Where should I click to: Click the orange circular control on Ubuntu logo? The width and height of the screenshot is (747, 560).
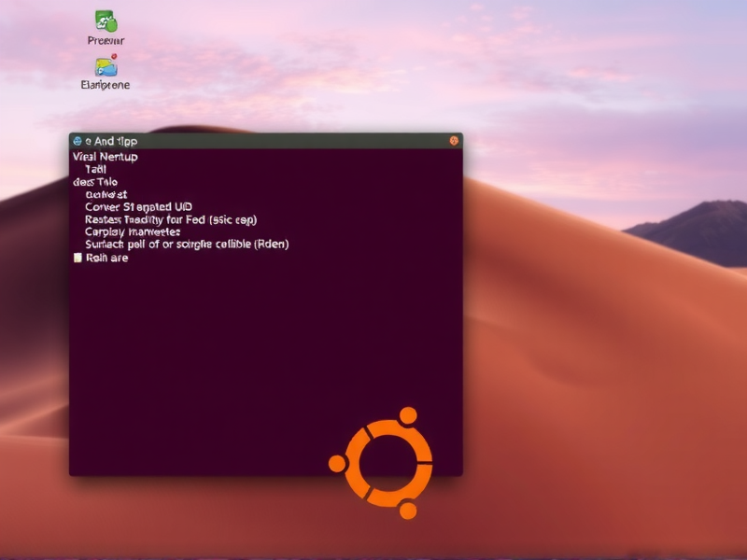pos(408,416)
